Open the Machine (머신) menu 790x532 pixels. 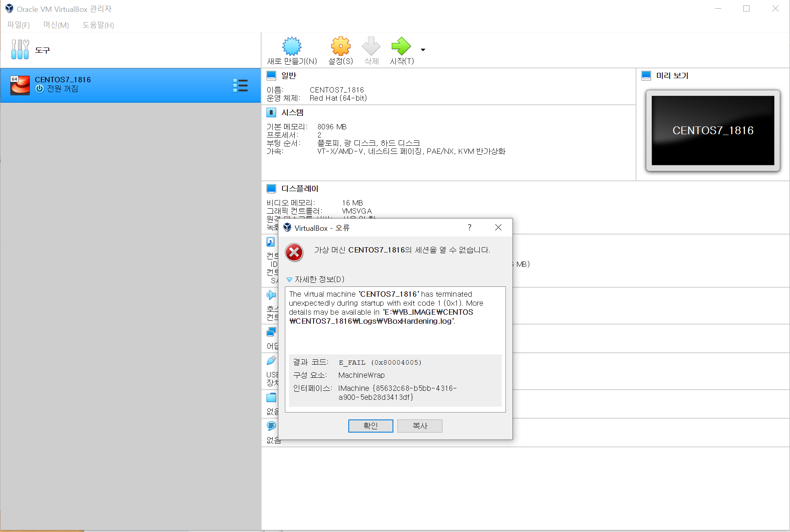point(56,25)
